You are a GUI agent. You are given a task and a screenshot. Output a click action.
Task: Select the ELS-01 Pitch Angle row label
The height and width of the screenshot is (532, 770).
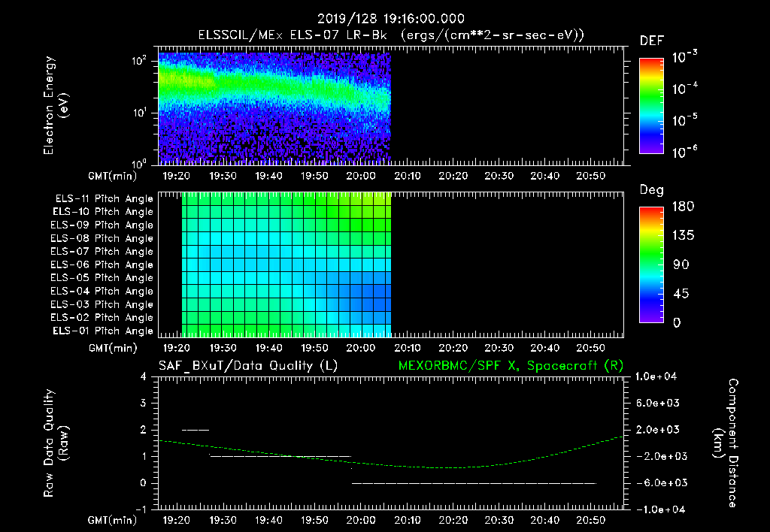[x=102, y=331]
